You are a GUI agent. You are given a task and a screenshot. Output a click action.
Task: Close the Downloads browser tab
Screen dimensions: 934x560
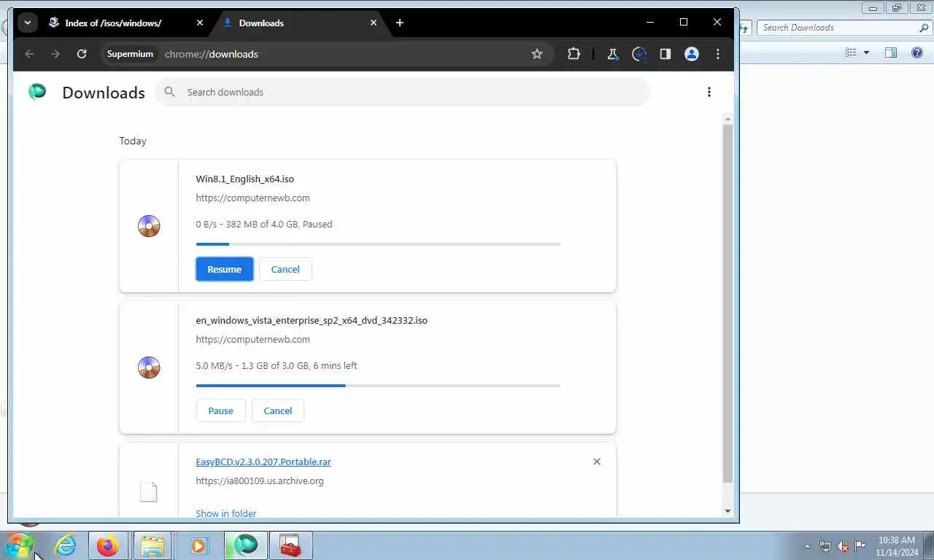(374, 23)
